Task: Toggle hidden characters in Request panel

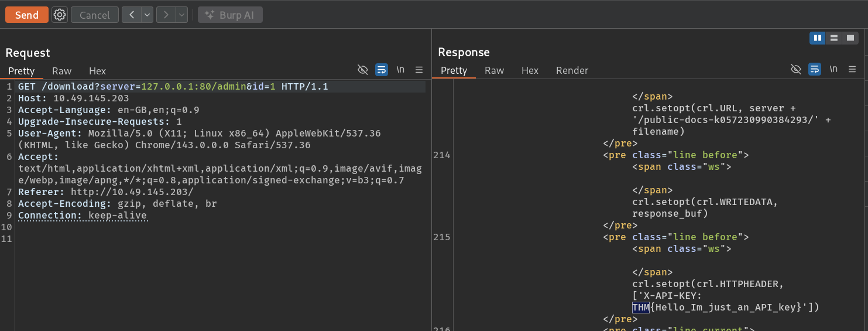Action: tap(363, 70)
